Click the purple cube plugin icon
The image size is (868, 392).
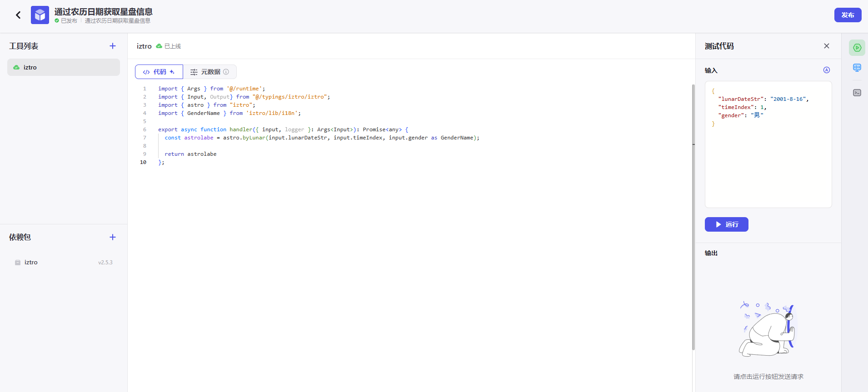tap(40, 15)
